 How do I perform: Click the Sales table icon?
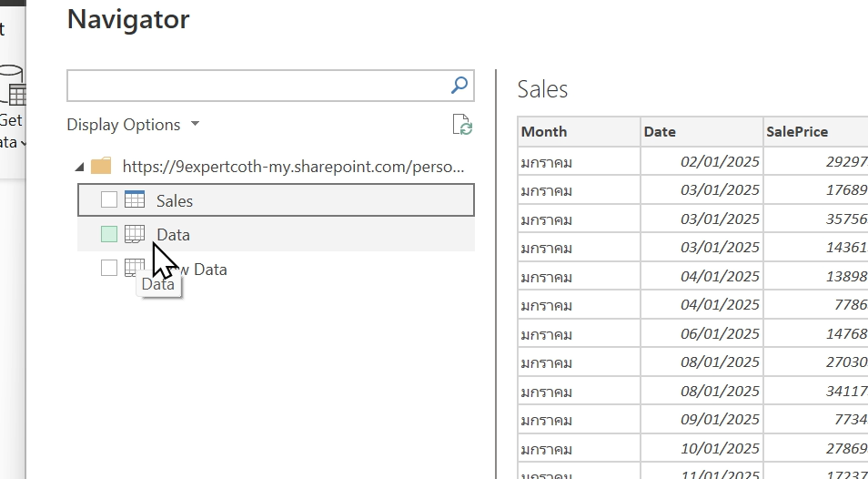point(135,199)
